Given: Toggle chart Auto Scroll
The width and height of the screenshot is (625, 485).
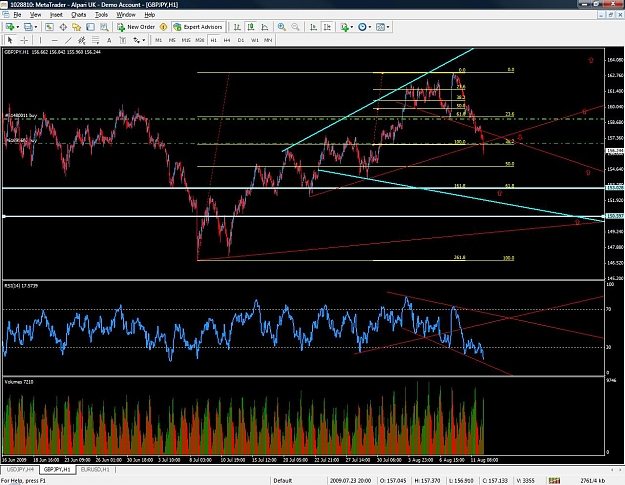Looking at the screenshot, I should point(314,27).
